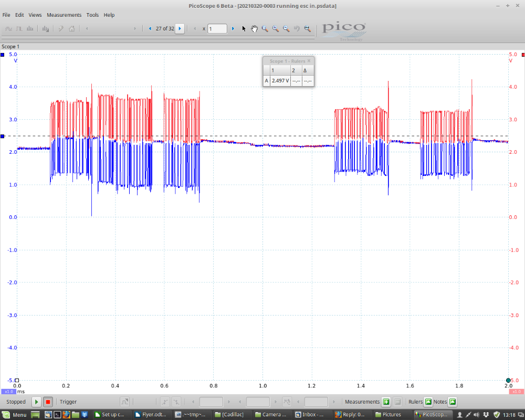Activate the arrow selection pointer tool

(244, 29)
